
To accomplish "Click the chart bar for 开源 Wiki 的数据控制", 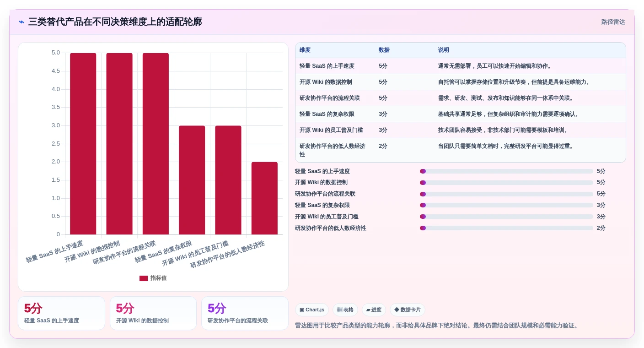I will click(119, 144).
